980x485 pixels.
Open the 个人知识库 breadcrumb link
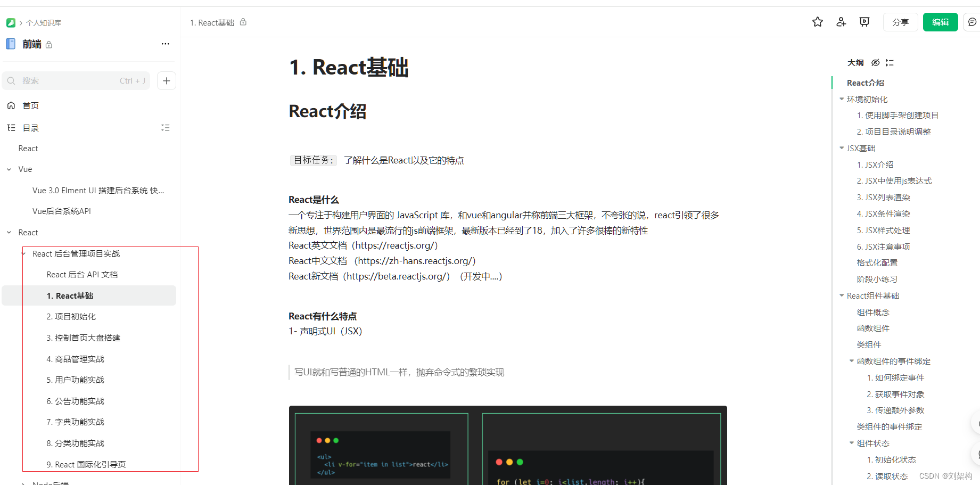coord(44,23)
